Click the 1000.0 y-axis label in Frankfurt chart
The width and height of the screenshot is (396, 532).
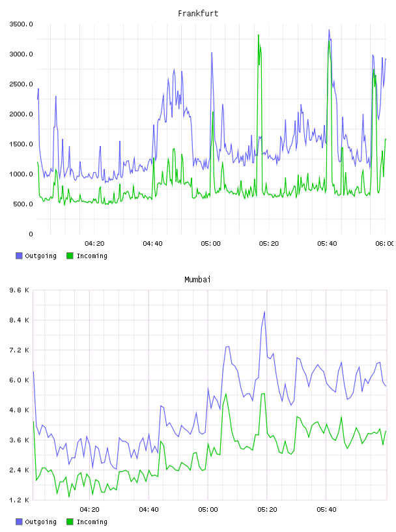[x=21, y=174]
